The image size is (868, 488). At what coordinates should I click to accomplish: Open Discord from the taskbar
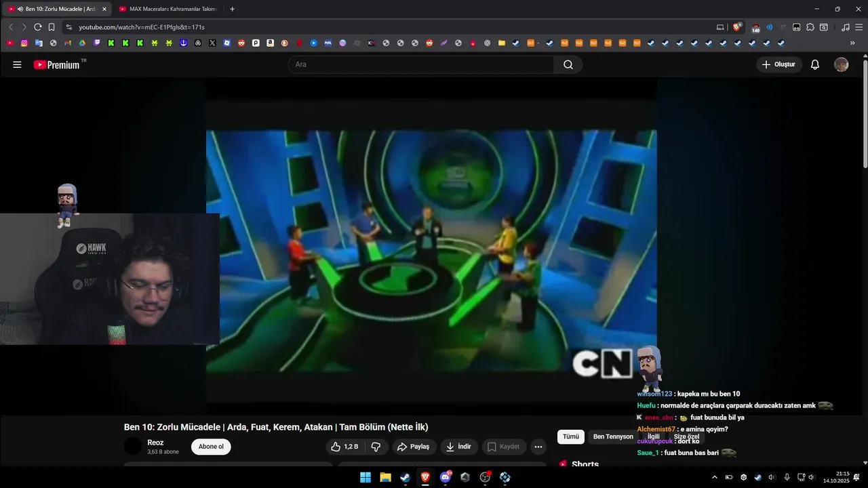(x=446, y=477)
